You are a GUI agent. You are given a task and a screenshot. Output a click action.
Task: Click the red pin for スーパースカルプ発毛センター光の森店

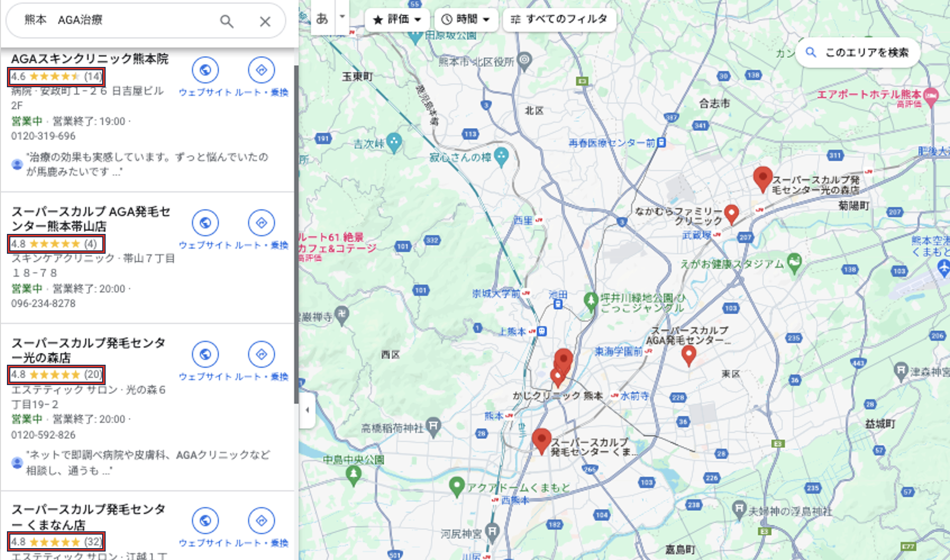[x=763, y=180]
